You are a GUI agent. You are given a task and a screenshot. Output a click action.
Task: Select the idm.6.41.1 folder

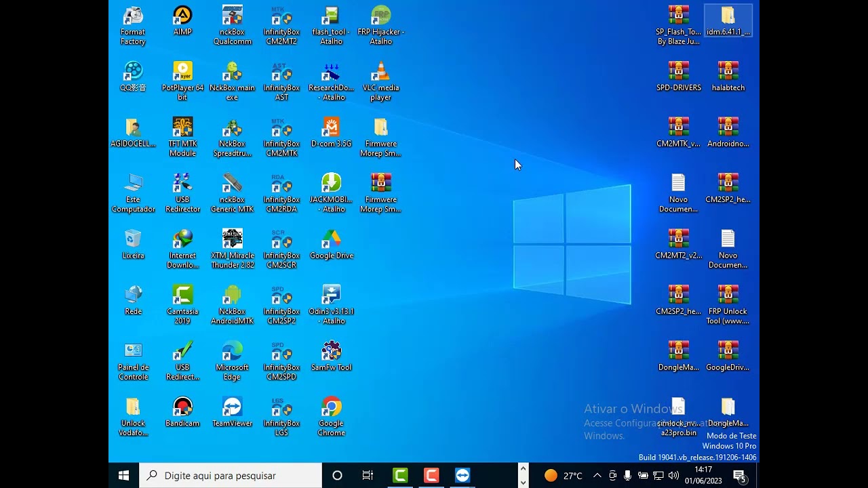click(728, 21)
